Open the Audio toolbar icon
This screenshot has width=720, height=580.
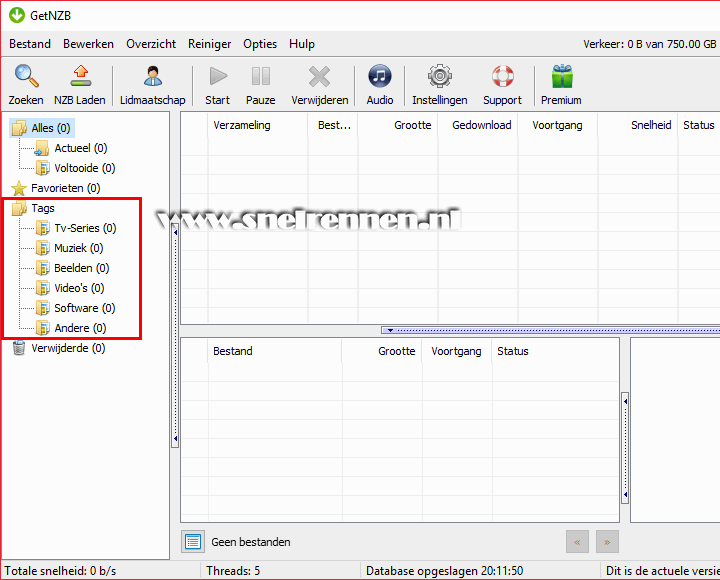point(380,76)
